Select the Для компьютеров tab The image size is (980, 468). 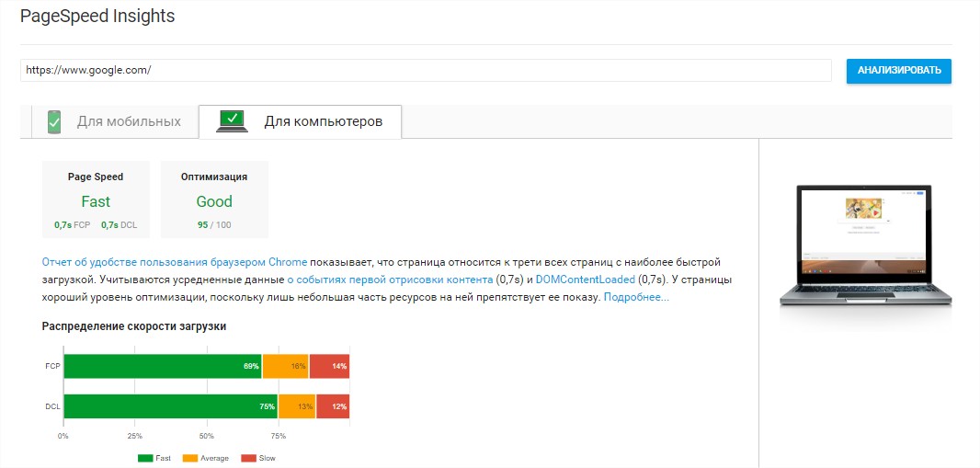pos(300,121)
